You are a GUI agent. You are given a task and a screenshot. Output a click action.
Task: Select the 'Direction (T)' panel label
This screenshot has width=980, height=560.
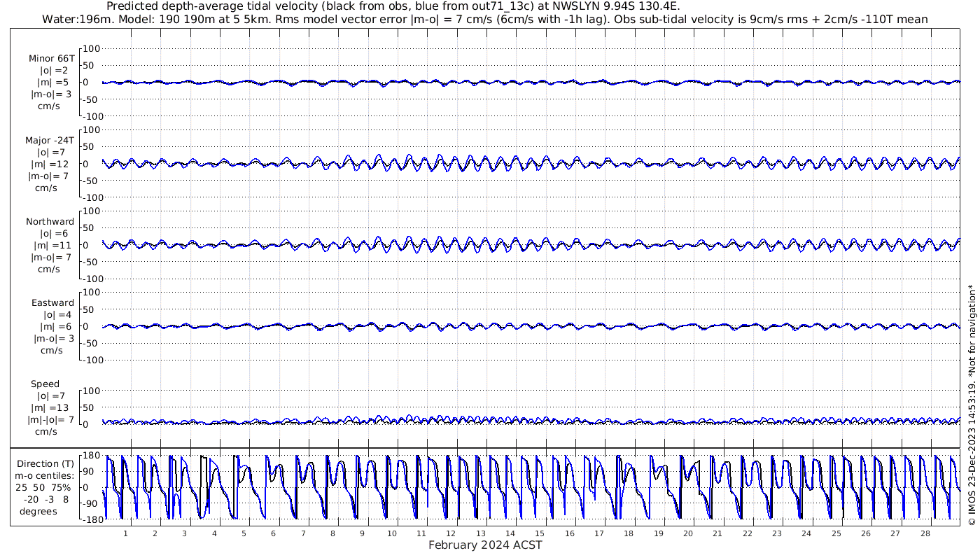point(45,463)
